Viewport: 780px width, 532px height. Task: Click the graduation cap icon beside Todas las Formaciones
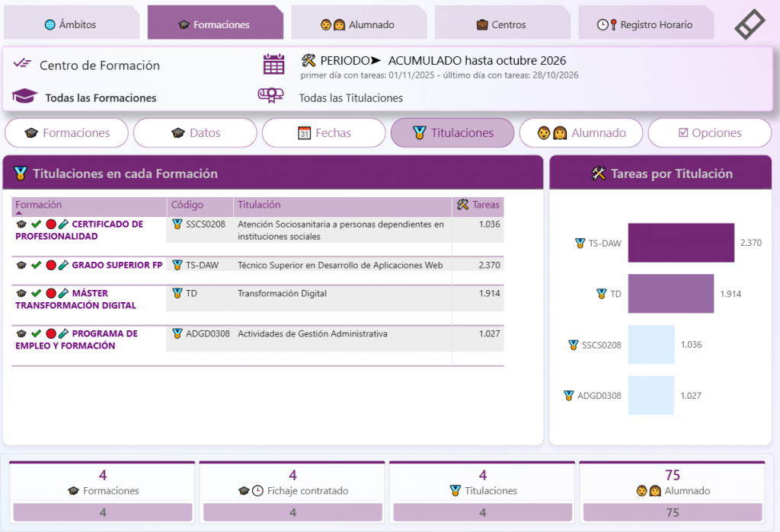click(24, 96)
